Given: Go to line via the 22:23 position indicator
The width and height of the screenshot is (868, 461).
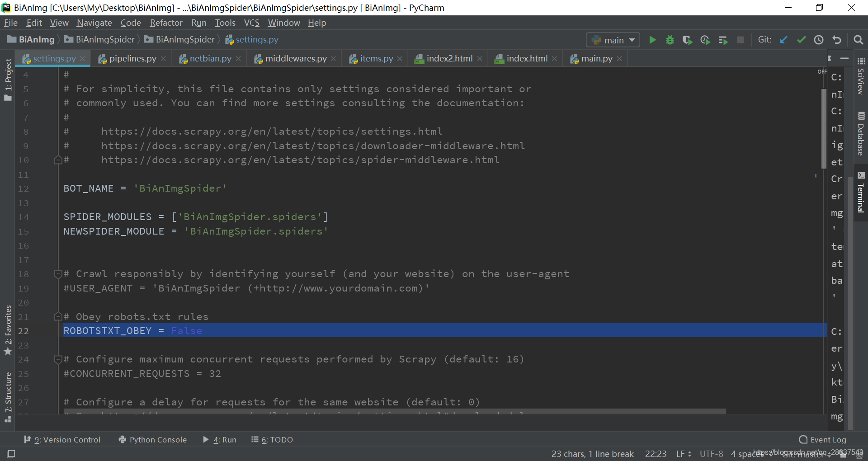Looking at the screenshot, I should [x=656, y=454].
